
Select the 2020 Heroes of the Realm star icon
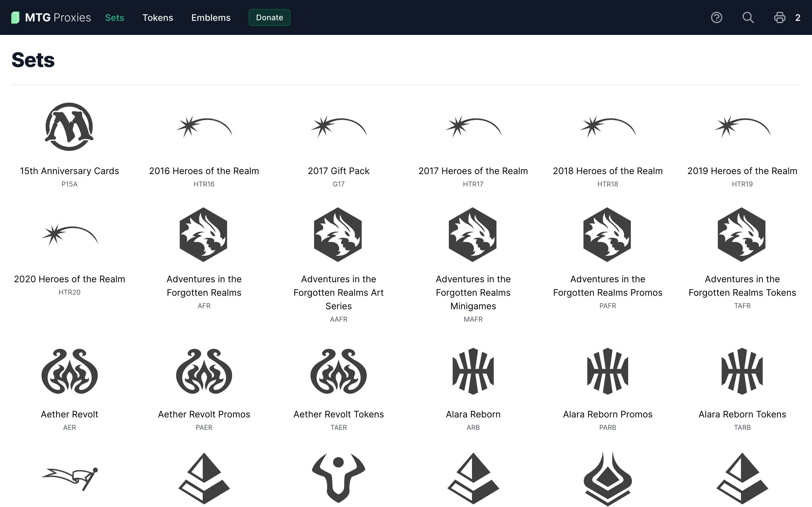click(69, 235)
